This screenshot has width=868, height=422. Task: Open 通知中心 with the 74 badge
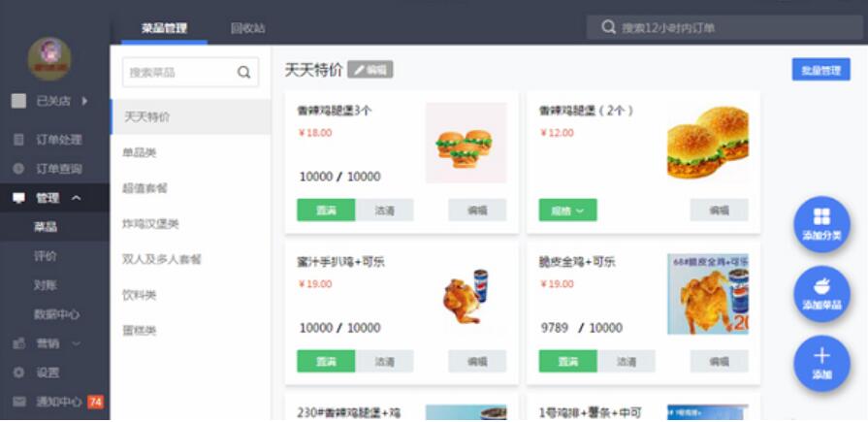(x=57, y=402)
